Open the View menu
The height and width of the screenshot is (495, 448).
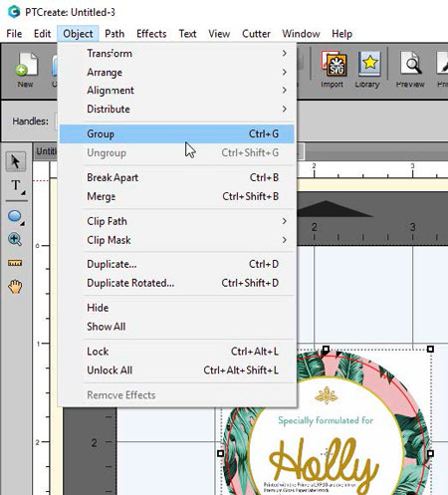click(x=219, y=34)
